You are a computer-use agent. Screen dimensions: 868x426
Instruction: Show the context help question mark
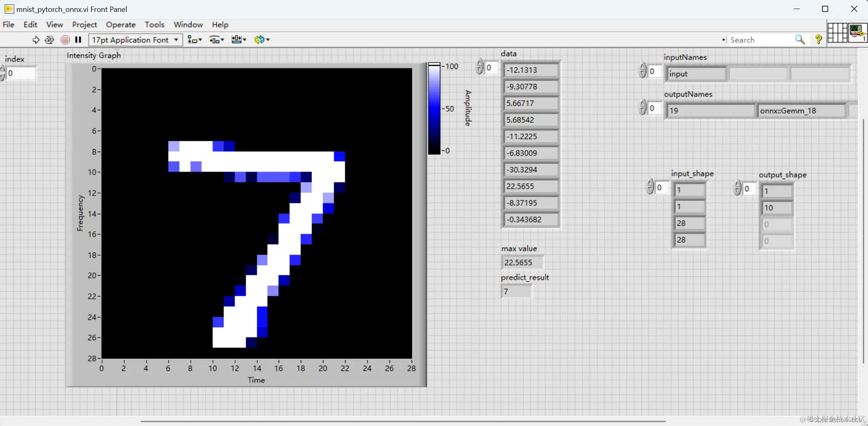pyautogui.click(x=818, y=39)
